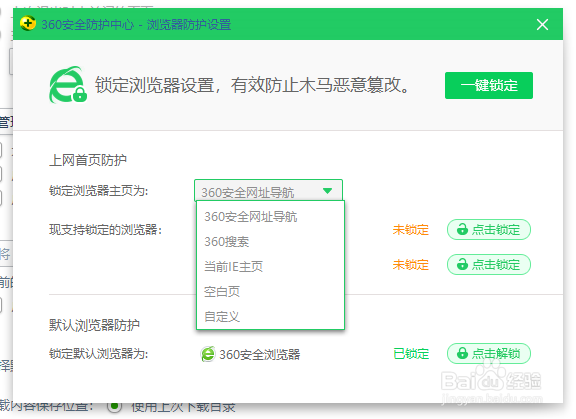Choose 空白页 option in dropdown

pyautogui.click(x=270, y=292)
